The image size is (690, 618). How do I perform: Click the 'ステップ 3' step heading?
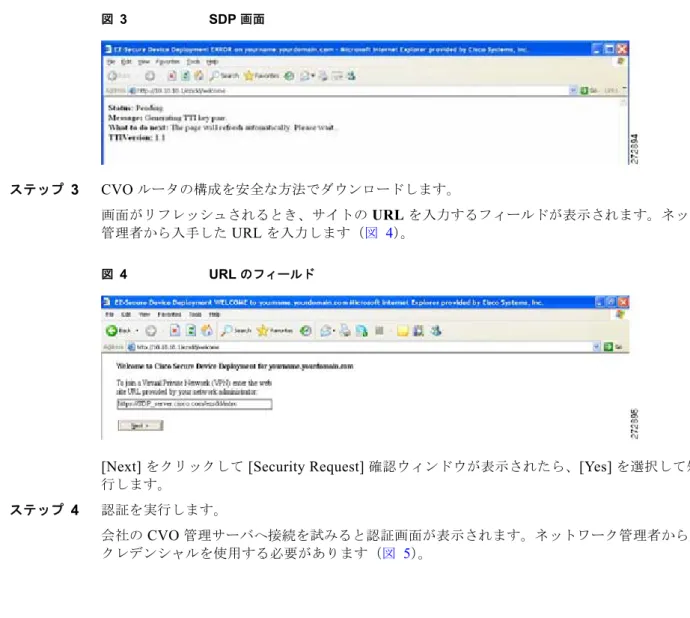(x=44, y=189)
